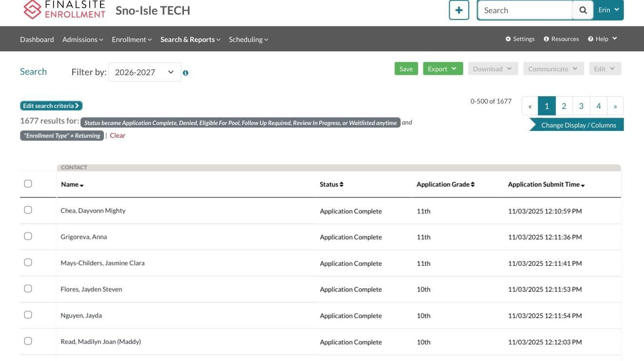This screenshot has width=644, height=361.
Task: Click the blue plus icon near the search bar
Action: pos(459,10)
